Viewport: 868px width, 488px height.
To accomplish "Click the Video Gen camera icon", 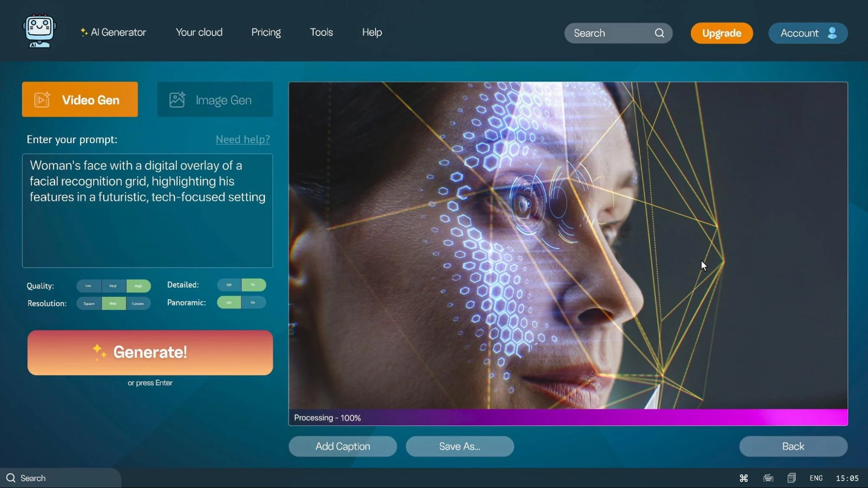I will point(42,99).
